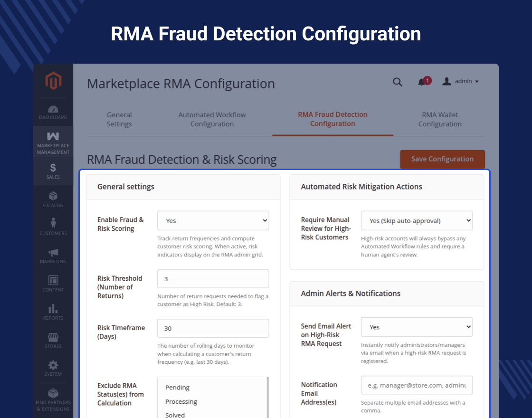Click the Save Configuration button
This screenshot has width=532, height=418.
[x=442, y=159]
